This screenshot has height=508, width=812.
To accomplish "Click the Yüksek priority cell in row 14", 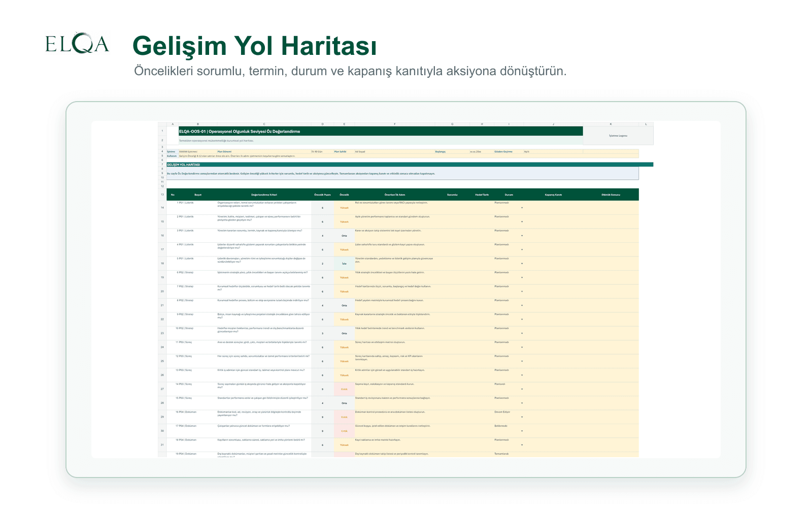I will click(x=344, y=208).
